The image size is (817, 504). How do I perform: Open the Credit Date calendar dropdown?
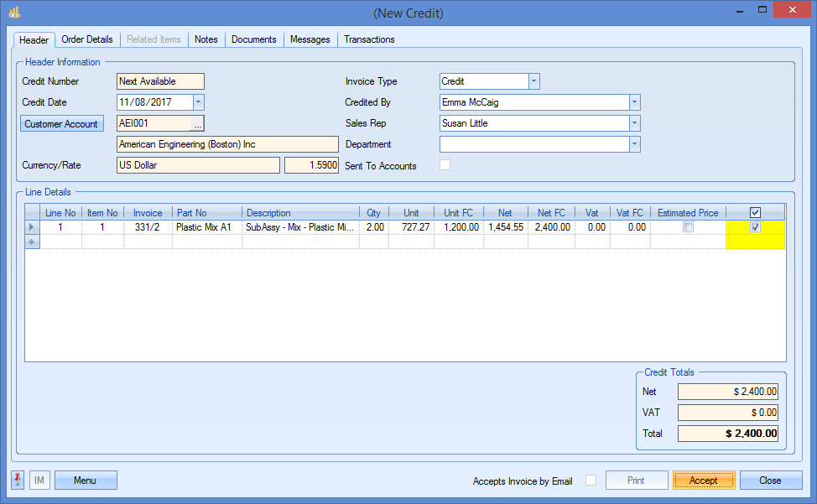click(x=198, y=102)
